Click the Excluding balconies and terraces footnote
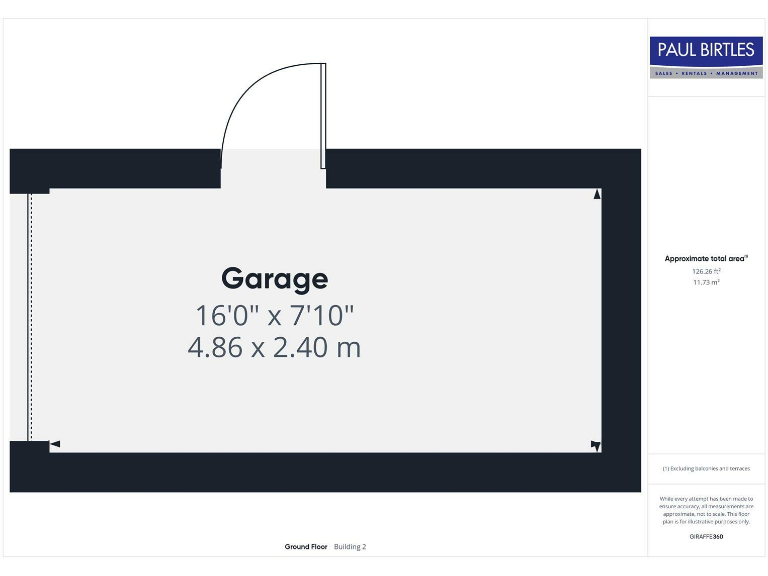This screenshot has width=768, height=576. click(706, 468)
